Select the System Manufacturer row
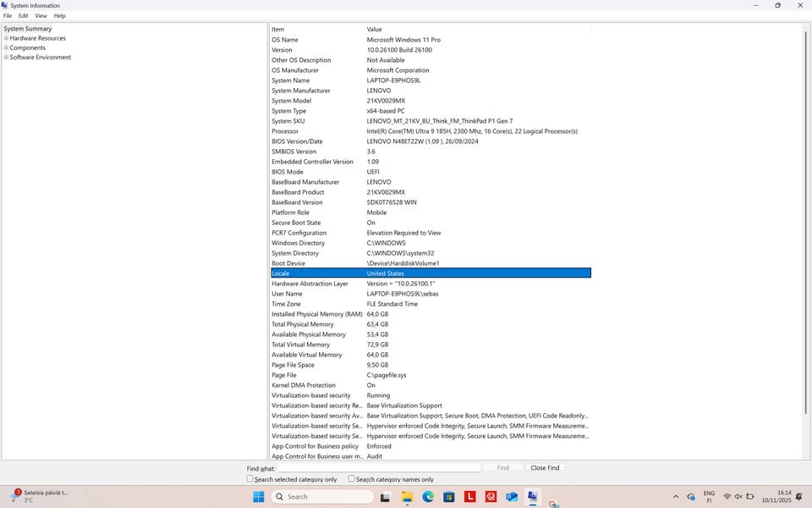 point(431,91)
